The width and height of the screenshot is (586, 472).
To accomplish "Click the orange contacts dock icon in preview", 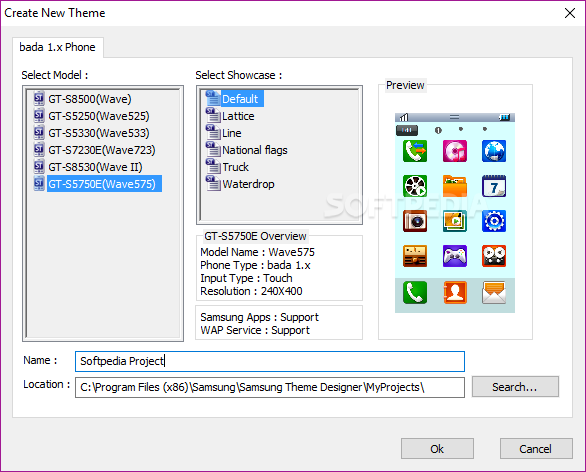I will 455,292.
